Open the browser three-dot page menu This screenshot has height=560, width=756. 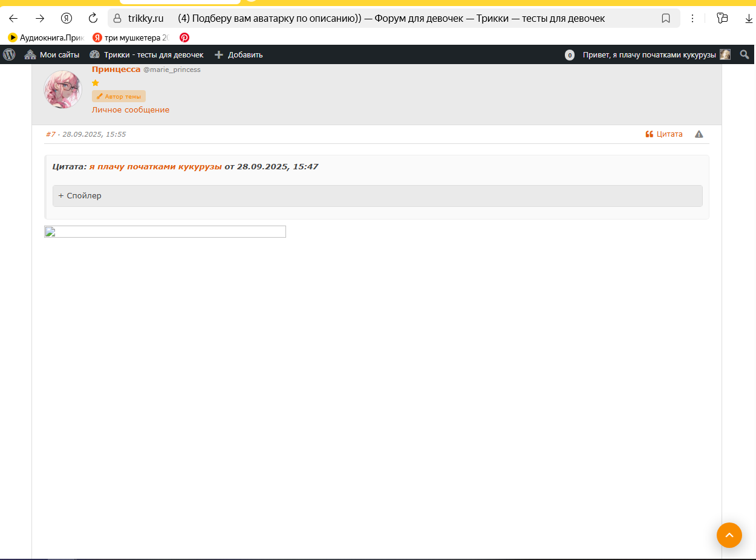pos(693,18)
